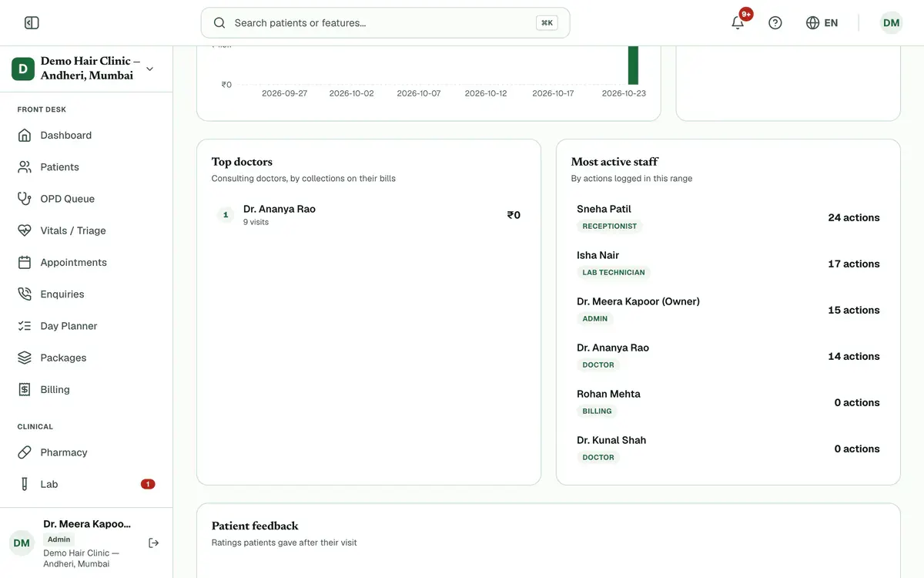The width and height of the screenshot is (924, 578).
Task: Click the green revenue chart bar
Action: pyautogui.click(x=633, y=66)
